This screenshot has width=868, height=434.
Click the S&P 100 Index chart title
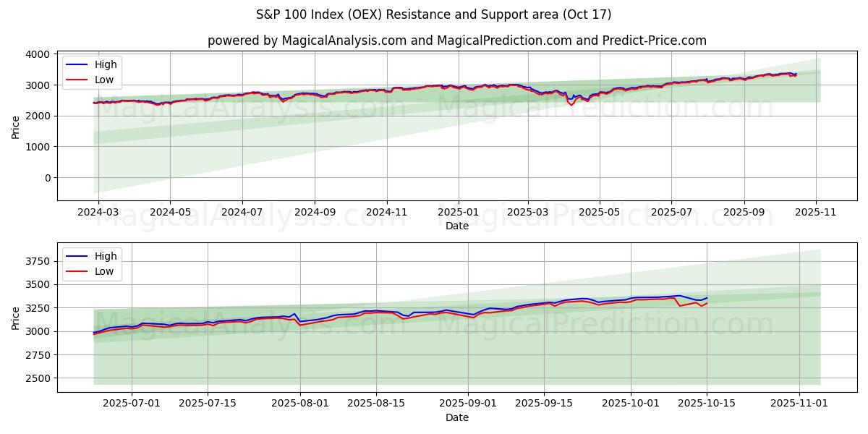433,14
